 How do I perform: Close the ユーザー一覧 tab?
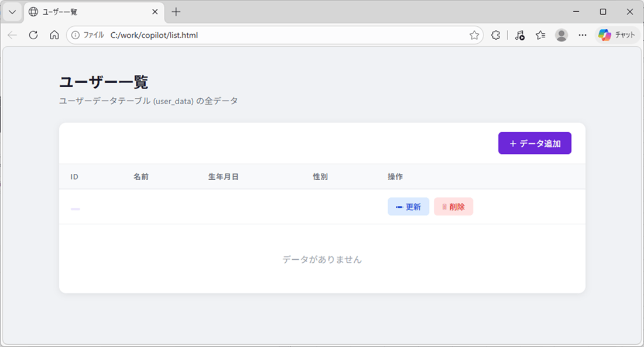coord(155,12)
